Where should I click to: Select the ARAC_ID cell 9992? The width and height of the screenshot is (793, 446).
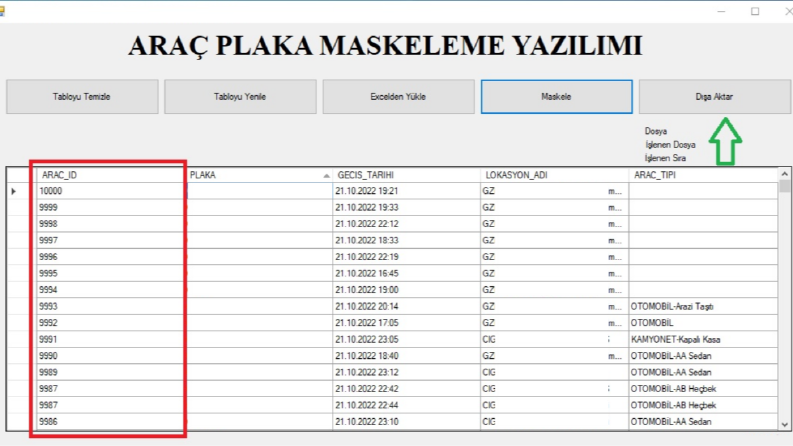112,323
